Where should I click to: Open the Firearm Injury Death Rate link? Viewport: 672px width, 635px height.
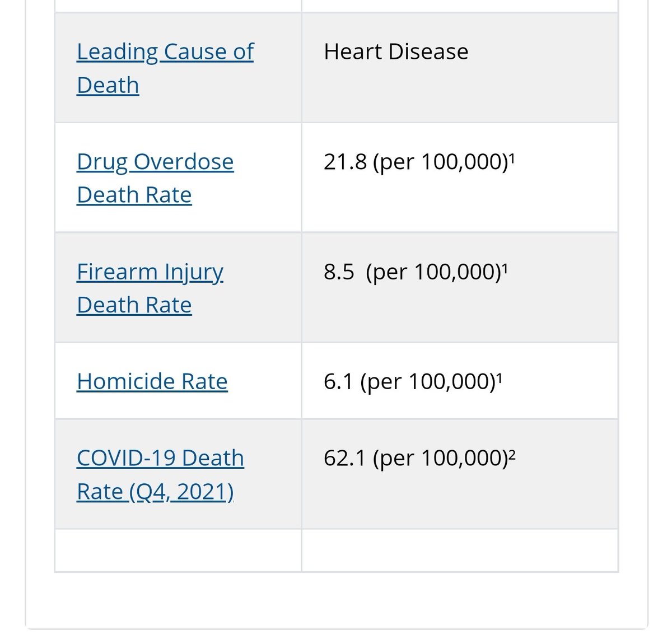(x=150, y=288)
